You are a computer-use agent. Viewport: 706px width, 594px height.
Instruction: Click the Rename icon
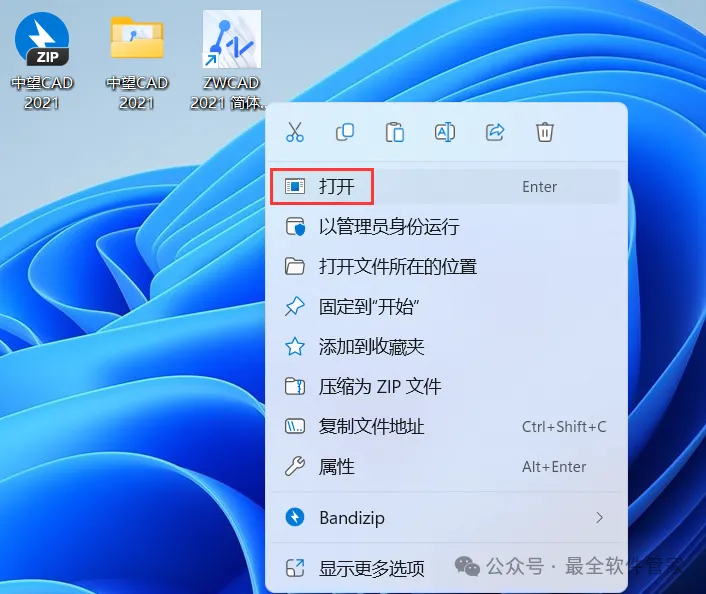point(445,132)
